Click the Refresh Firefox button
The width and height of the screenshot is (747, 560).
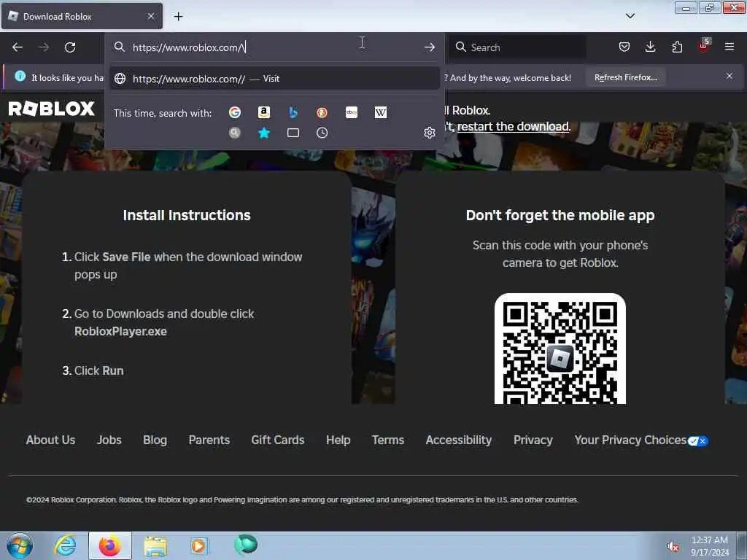coord(625,77)
